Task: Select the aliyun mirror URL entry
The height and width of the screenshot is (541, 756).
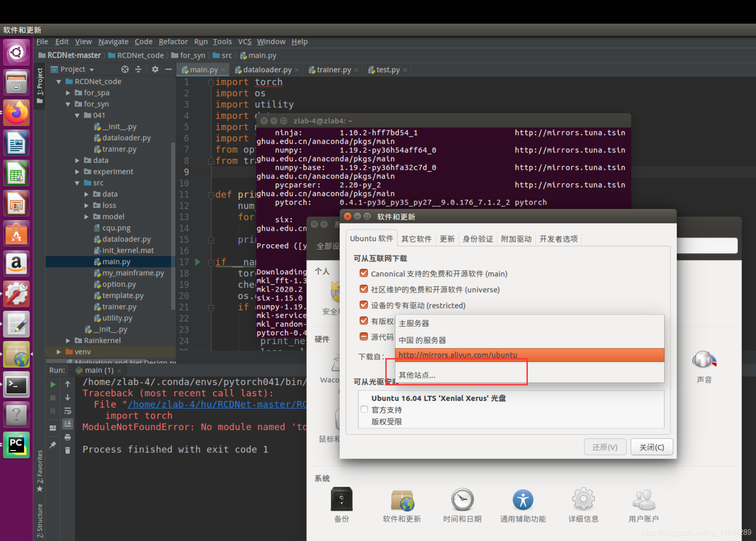Action: point(530,355)
